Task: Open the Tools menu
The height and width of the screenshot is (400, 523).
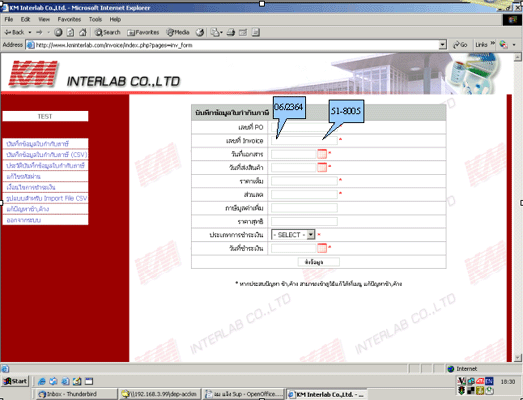Action: (95, 19)
